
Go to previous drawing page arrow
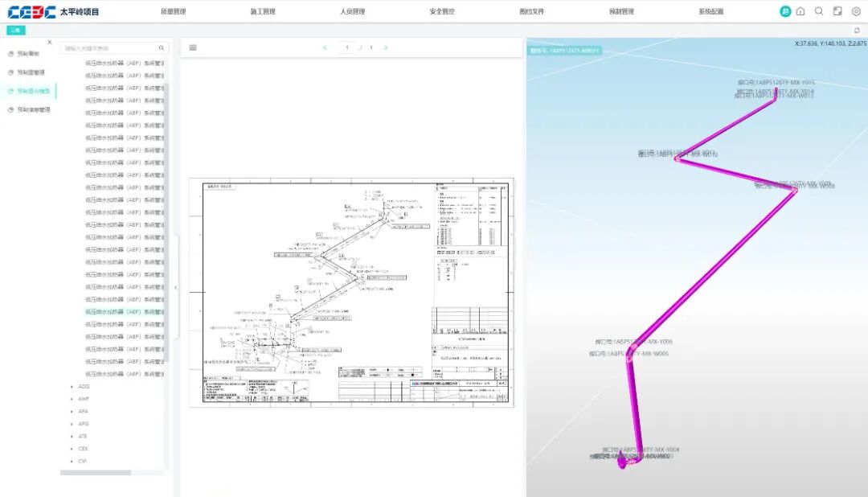click(x=325, y=47)
